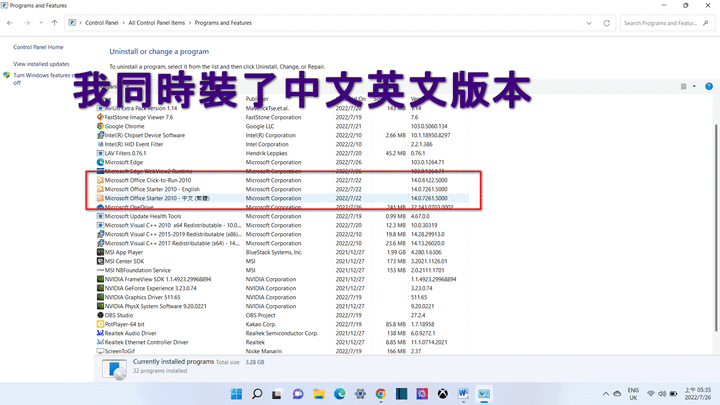Screen dimensions: 720x405
Task: Click Control Panel breadcrumb segment
Action: 101,22
